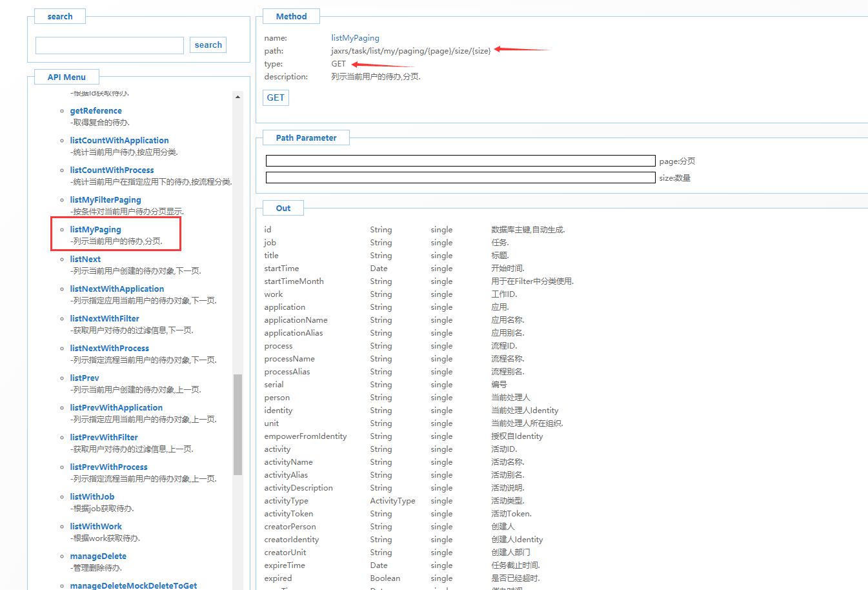Open listWithJob API link

[92, 497]
